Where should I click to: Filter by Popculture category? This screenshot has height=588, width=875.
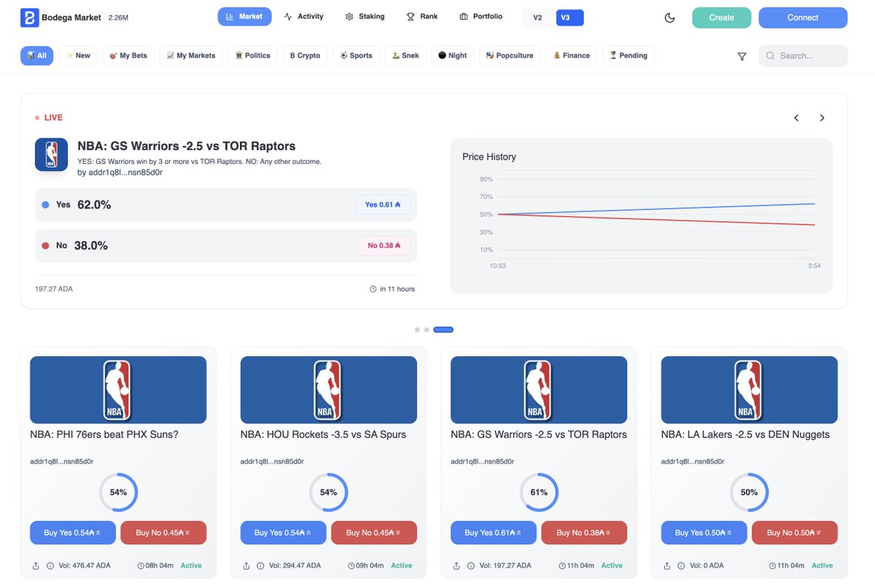tap(510, 55)
